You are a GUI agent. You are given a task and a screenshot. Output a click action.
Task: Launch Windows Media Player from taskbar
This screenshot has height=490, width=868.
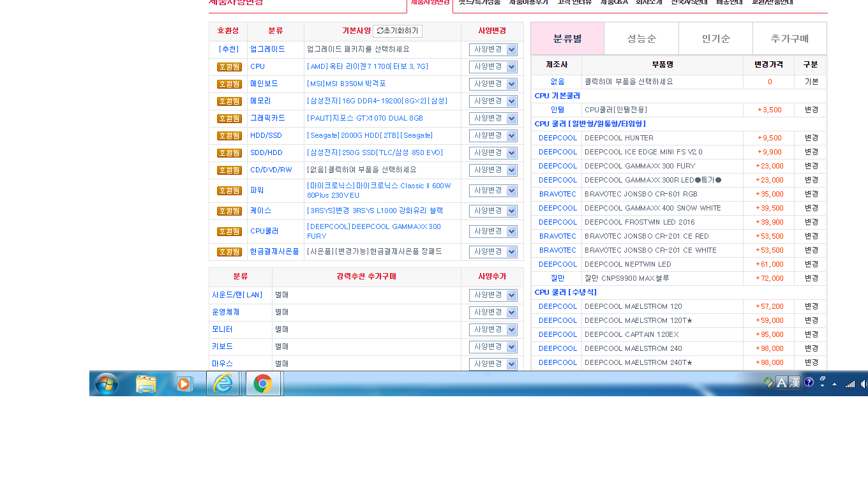coord(184,384)
